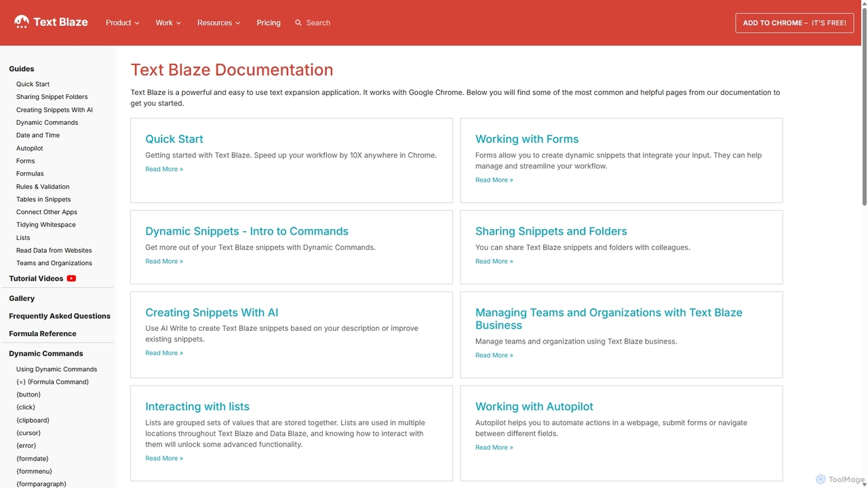This screenshot has height=488, width=868.
Task: Click Read More under Sharing Snippets card
Action: coord(494,262)
